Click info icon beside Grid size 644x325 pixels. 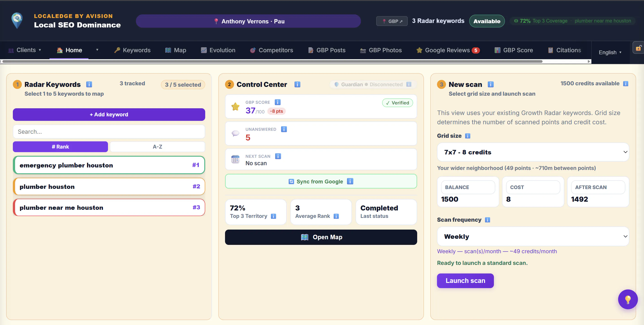pos(468,136)
